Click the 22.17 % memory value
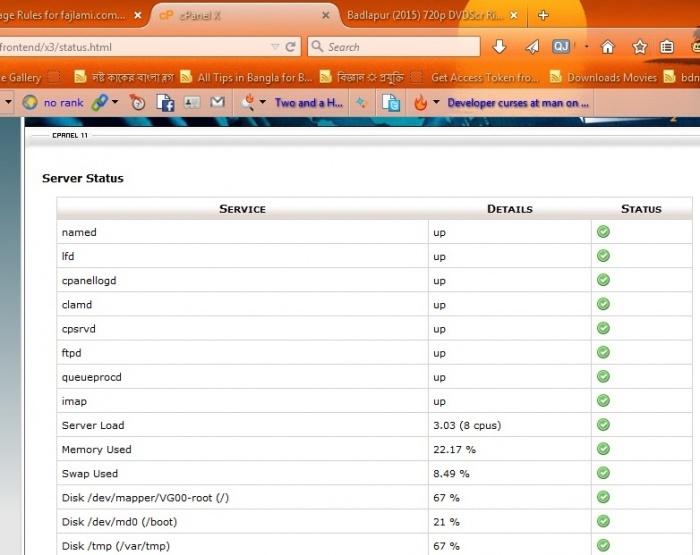 click(454, 449)
